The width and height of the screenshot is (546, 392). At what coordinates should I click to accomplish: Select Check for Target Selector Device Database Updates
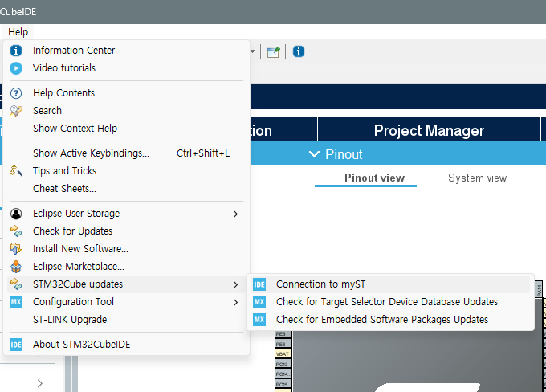(390, 302)
